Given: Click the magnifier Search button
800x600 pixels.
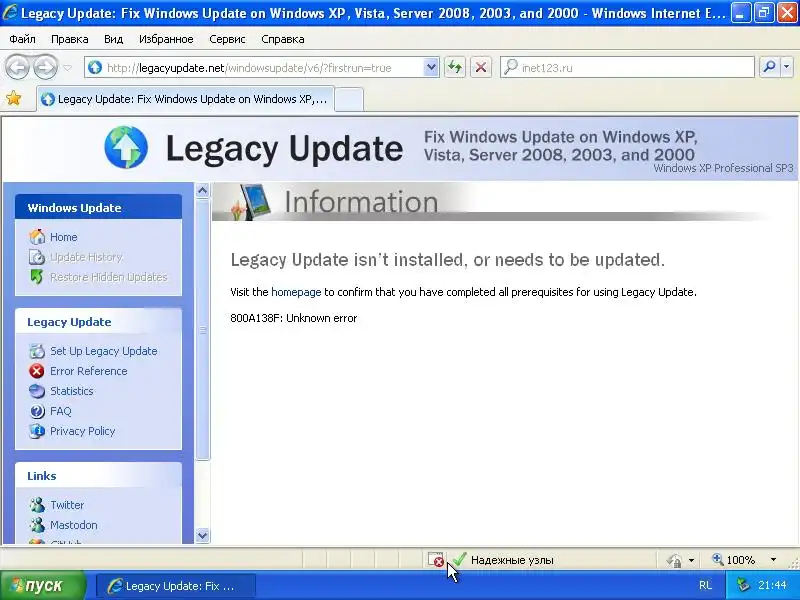Looking at the screenshot, I should click(769, 67).
